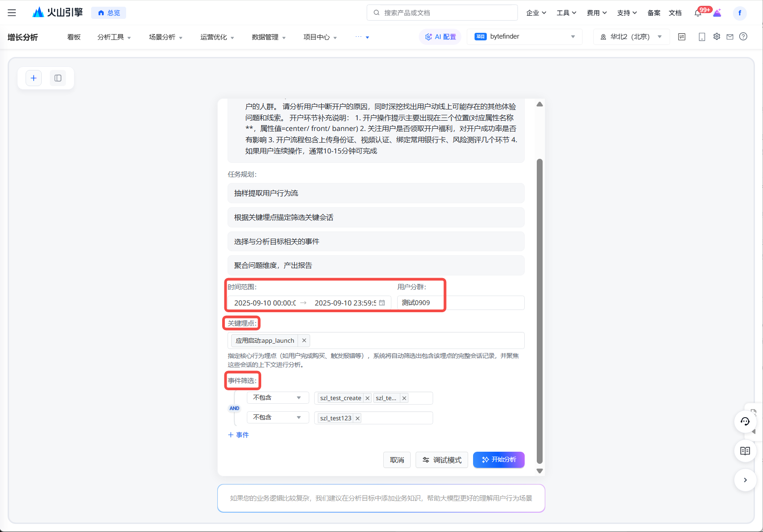
Task: Select task step 聚合问题维度，产出报告
Action: tap(376, 266)
